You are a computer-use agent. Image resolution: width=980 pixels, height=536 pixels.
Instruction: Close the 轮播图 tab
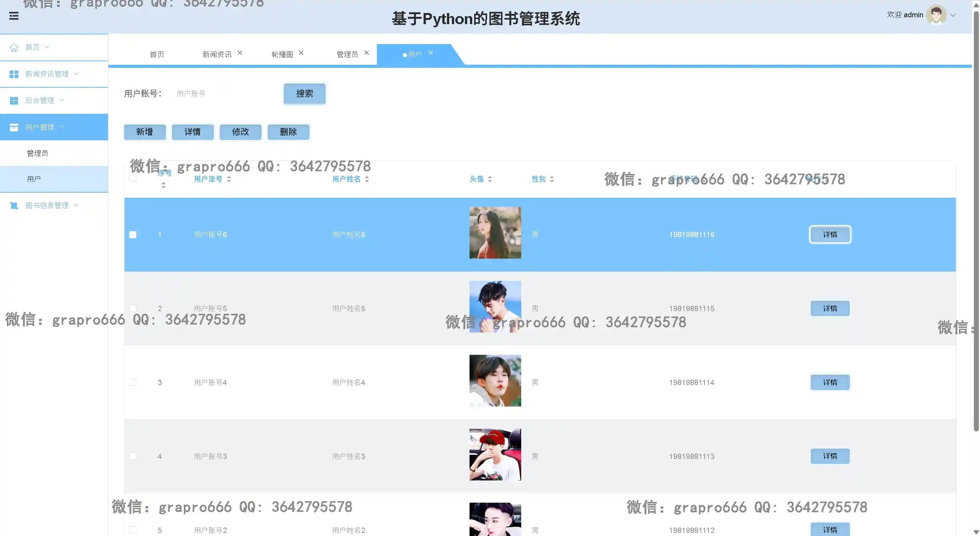click(301, 53)
